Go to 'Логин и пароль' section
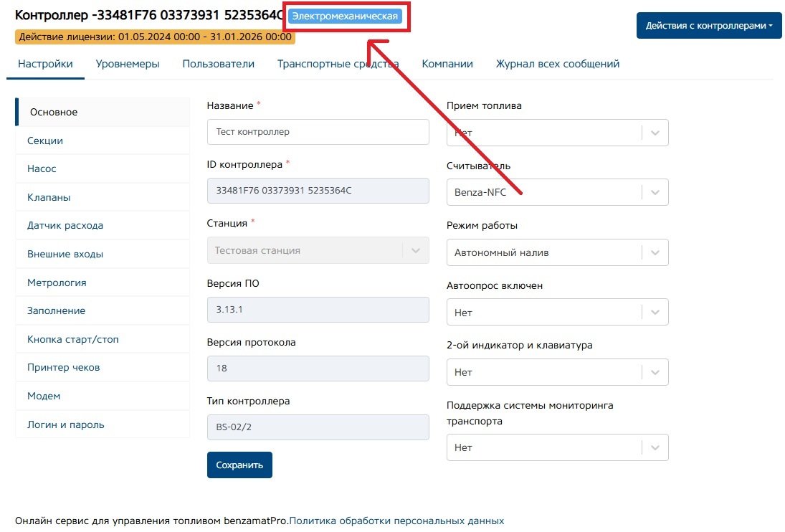Viewport: 785px width, 532px height. coord(65,424)
